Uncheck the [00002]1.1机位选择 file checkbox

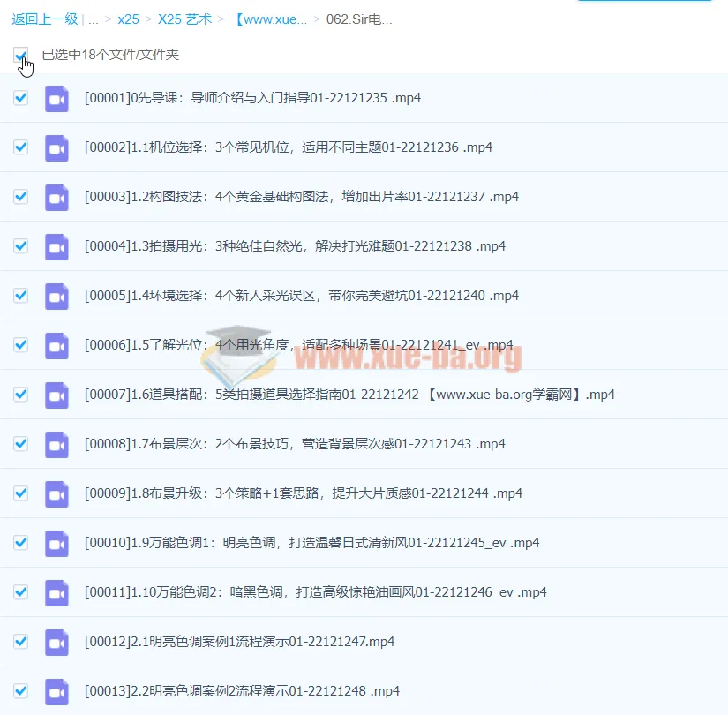pyautogui.click(x=20, y=147)
